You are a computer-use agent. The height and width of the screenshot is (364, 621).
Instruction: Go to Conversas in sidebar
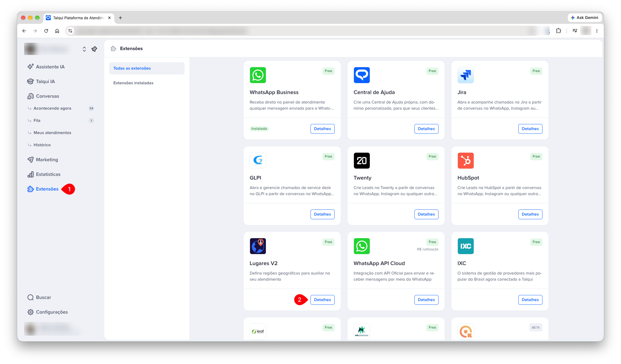[43, 96]
